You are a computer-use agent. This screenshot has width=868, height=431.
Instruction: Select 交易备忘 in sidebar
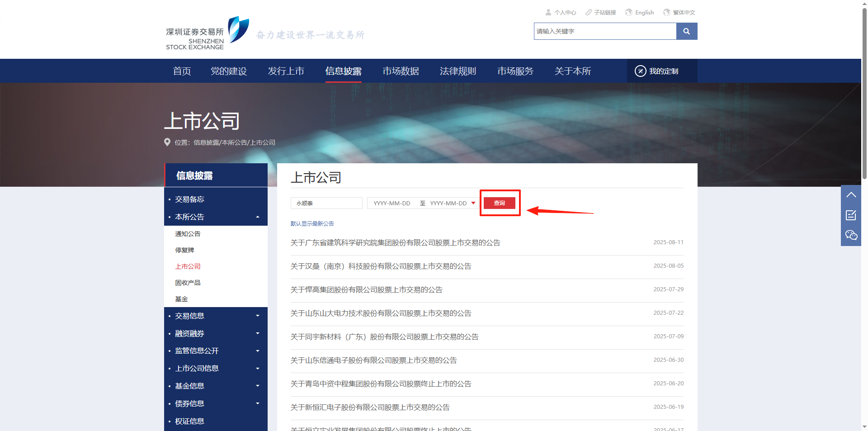click(189, 199)
